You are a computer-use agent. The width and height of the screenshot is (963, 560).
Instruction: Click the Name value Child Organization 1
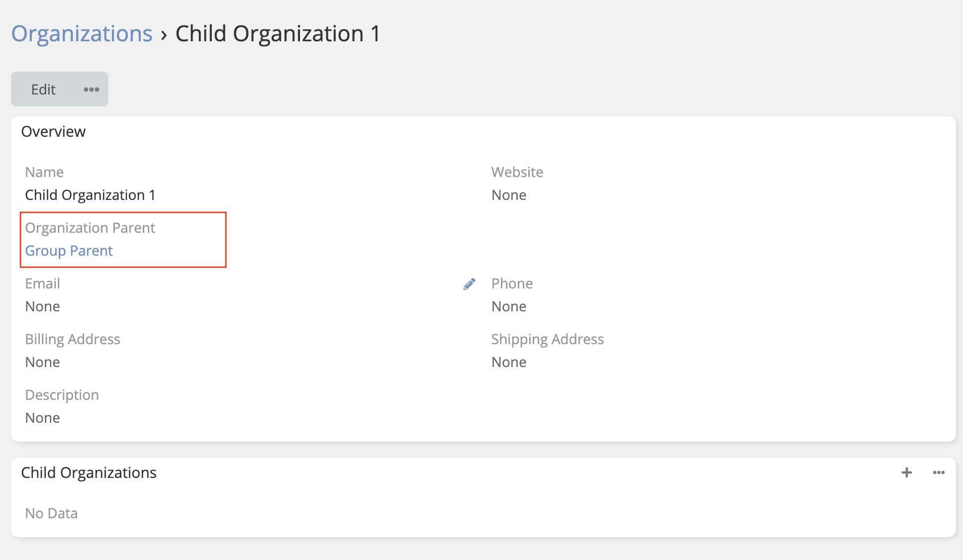click(90, 195)
